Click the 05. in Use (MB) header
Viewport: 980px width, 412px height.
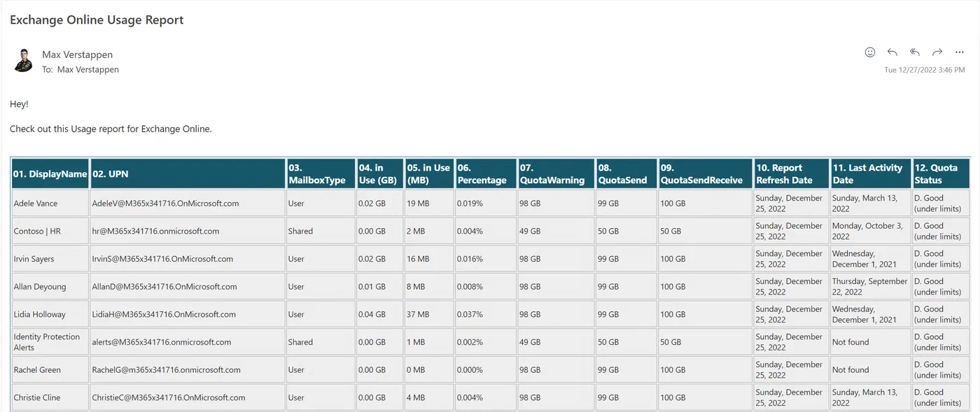pos(429,173)
